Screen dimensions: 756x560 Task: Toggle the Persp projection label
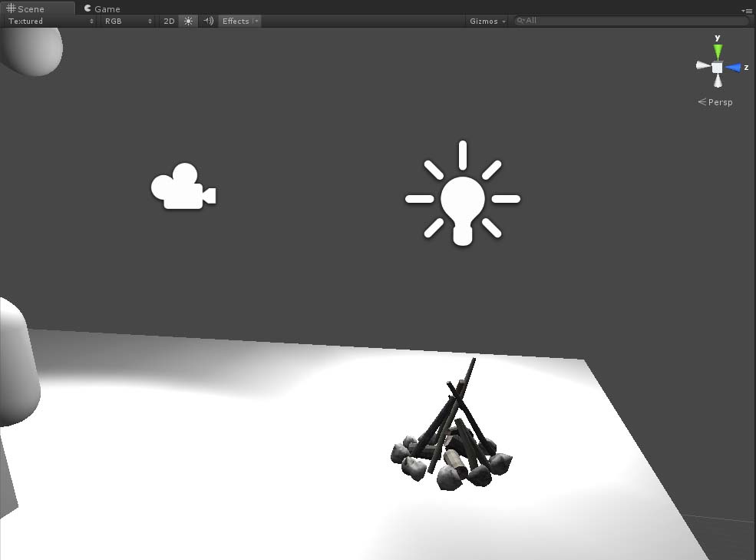click(715, 102)
